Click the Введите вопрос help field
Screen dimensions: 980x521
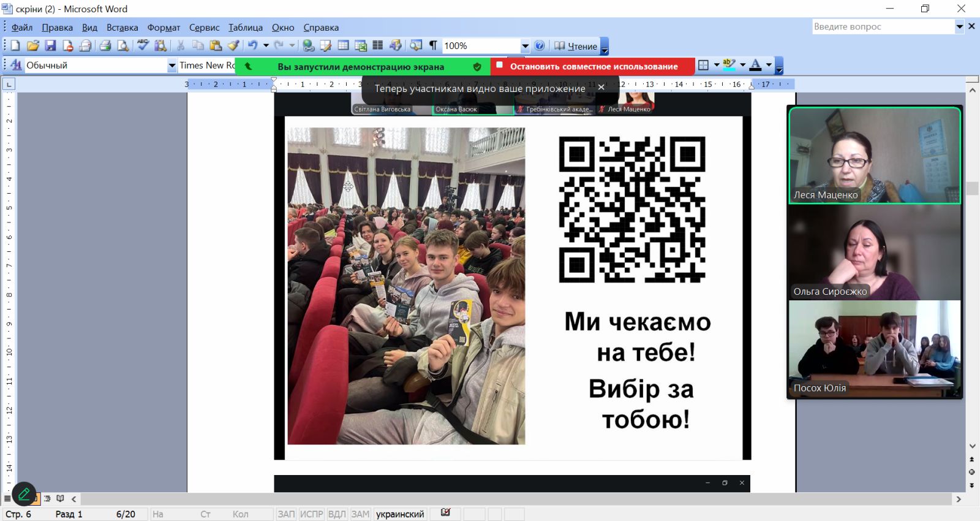click(x=882, y=26)
